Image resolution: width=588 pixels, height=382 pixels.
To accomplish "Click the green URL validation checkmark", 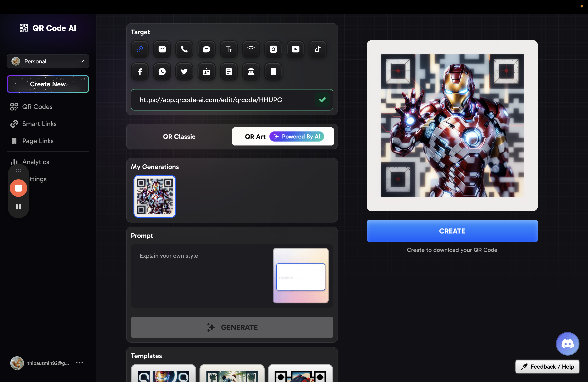I will (322, 100).
